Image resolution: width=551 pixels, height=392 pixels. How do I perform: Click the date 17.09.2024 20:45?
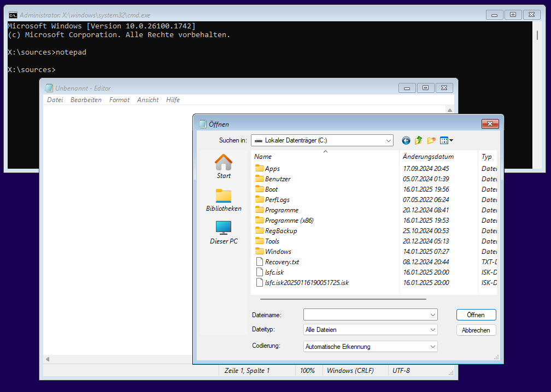point(426,169)
